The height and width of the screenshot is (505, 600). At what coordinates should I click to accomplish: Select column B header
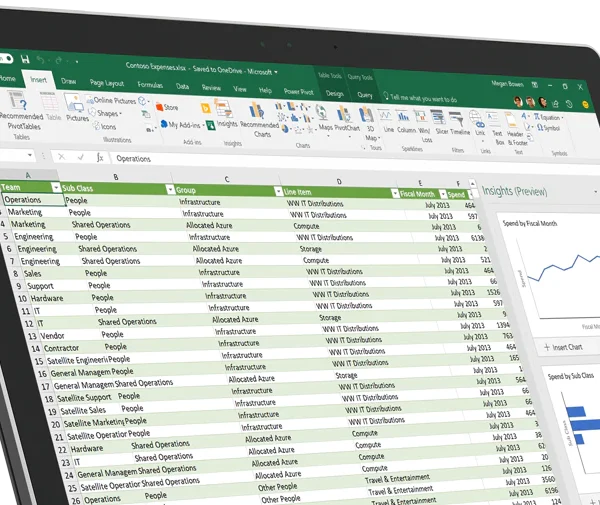pos(116,177)
